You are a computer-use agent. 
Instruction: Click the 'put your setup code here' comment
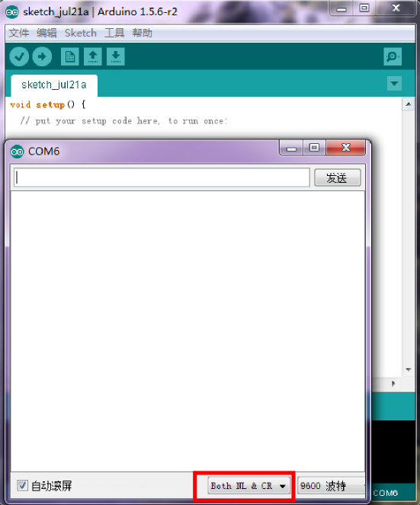123,121
